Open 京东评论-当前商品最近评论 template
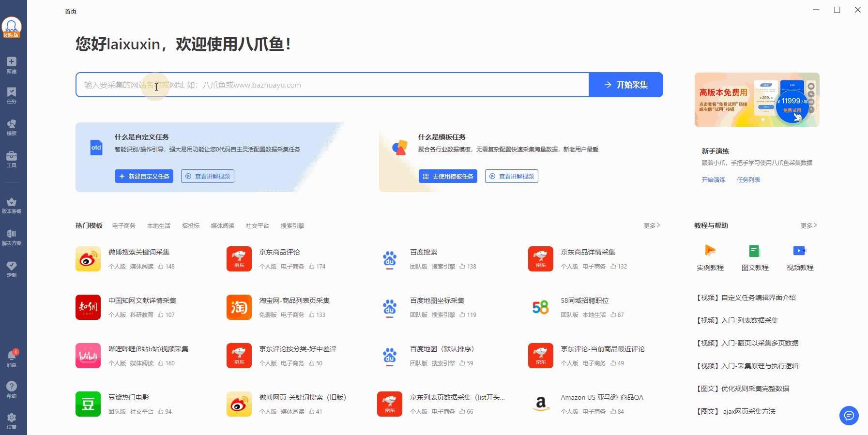 point(603,349)
